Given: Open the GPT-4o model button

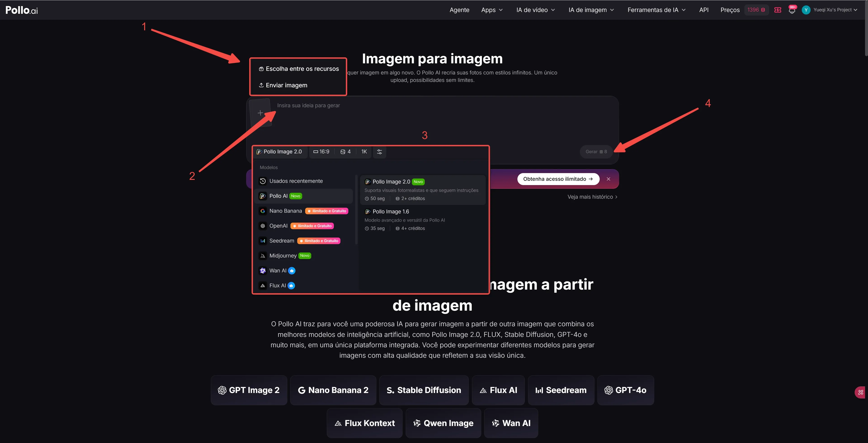Looking at the screenshot, I should pyautogui.click(x=625, y=390).
